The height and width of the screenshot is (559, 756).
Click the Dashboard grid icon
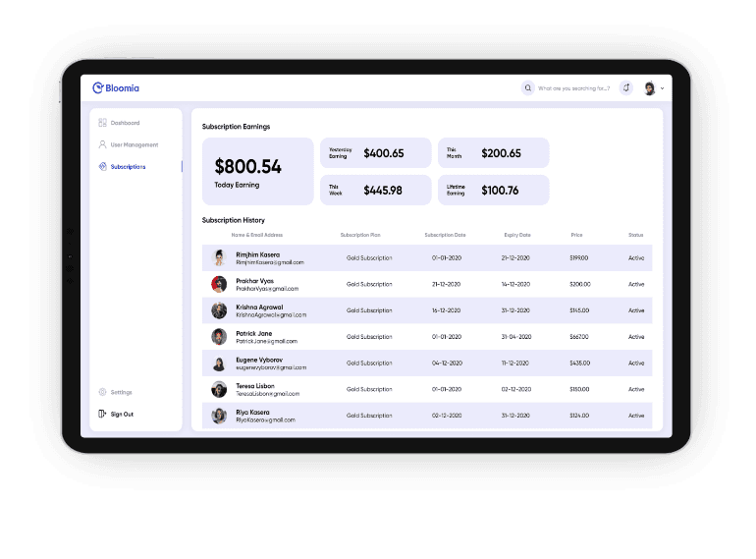click(x=102, y=123)
